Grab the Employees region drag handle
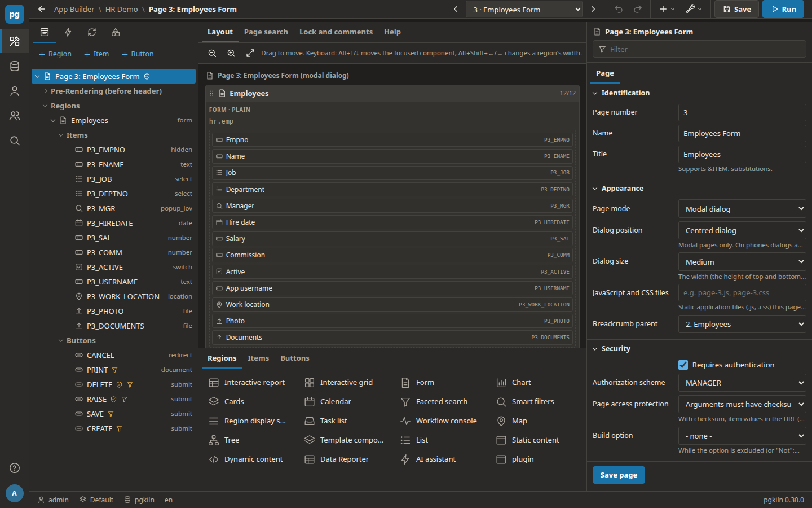This screenshot has width=812, height=508. tap(211, 94)
